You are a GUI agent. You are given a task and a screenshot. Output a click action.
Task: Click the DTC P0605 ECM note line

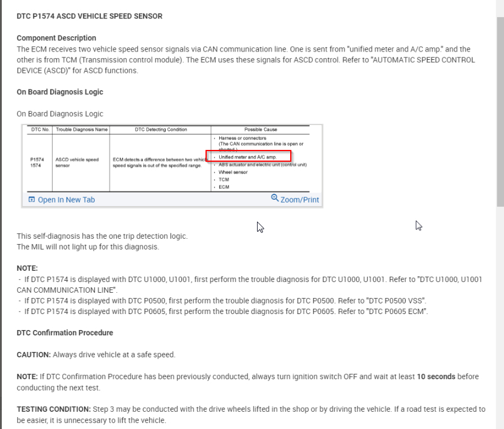click(x=223, y=312)
